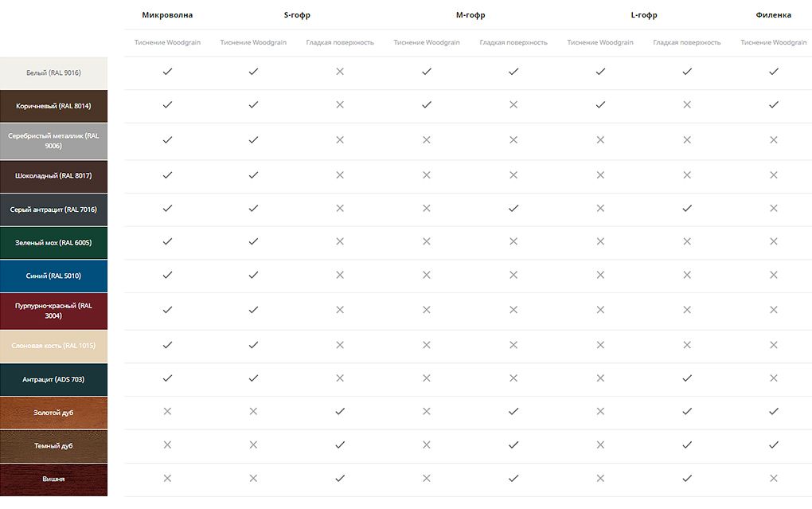Viewport: 812px width, 509px height.
Task: Choose the Синий (RAL 5010) color swatch
Action: click(53, 276)
